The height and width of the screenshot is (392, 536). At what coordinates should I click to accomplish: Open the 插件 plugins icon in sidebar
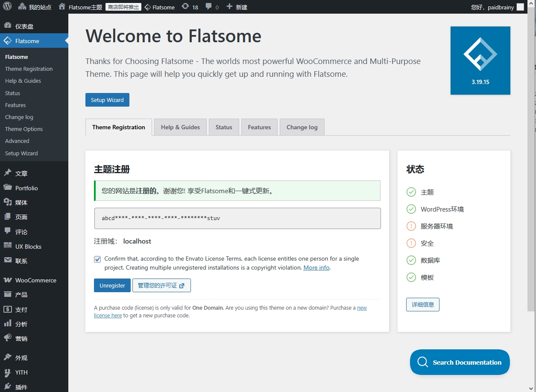(8, 387)
